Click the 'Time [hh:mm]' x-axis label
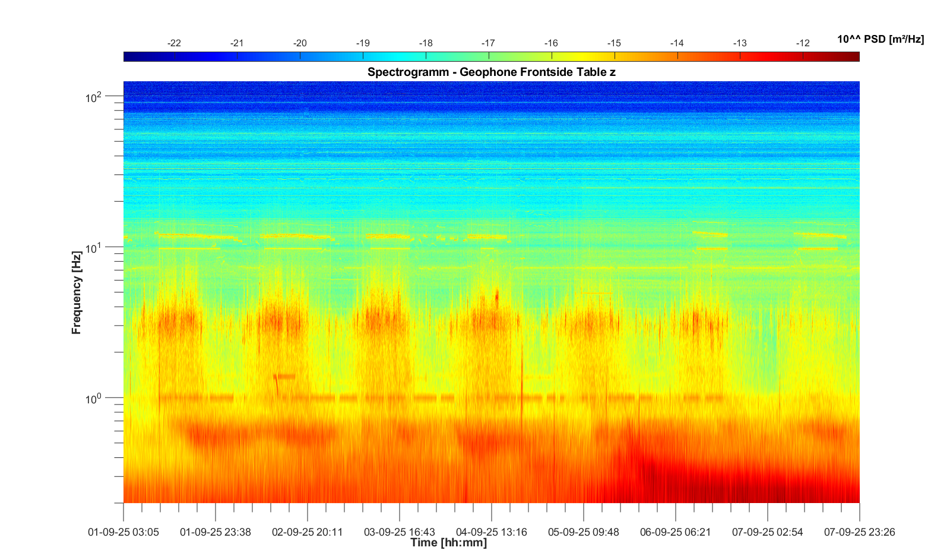 click(x=448, y=542)
